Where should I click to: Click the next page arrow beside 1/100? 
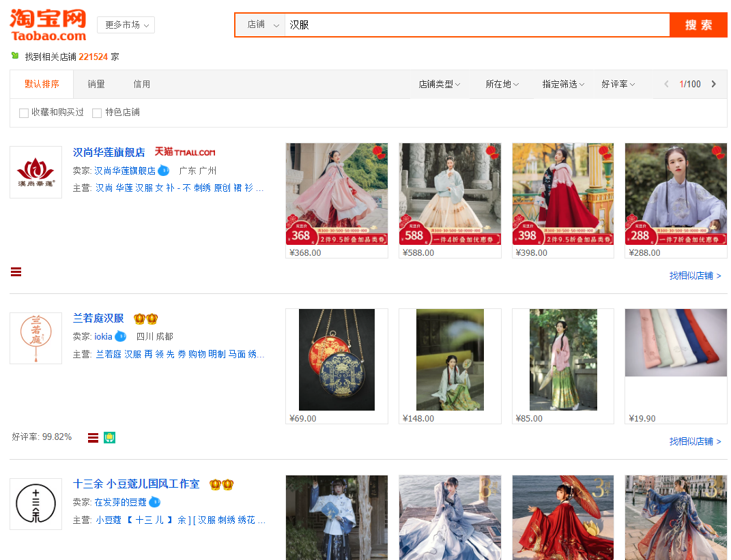tap(714, 84)
